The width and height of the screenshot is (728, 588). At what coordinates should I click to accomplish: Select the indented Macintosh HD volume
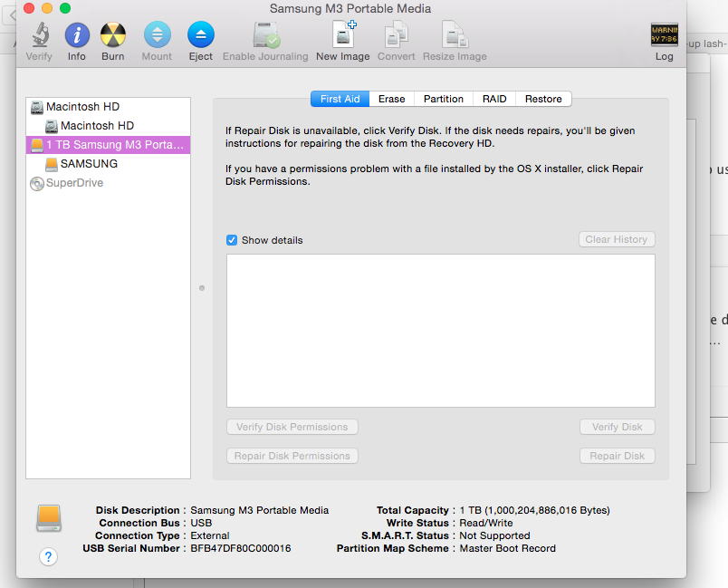tap(108, 126)
